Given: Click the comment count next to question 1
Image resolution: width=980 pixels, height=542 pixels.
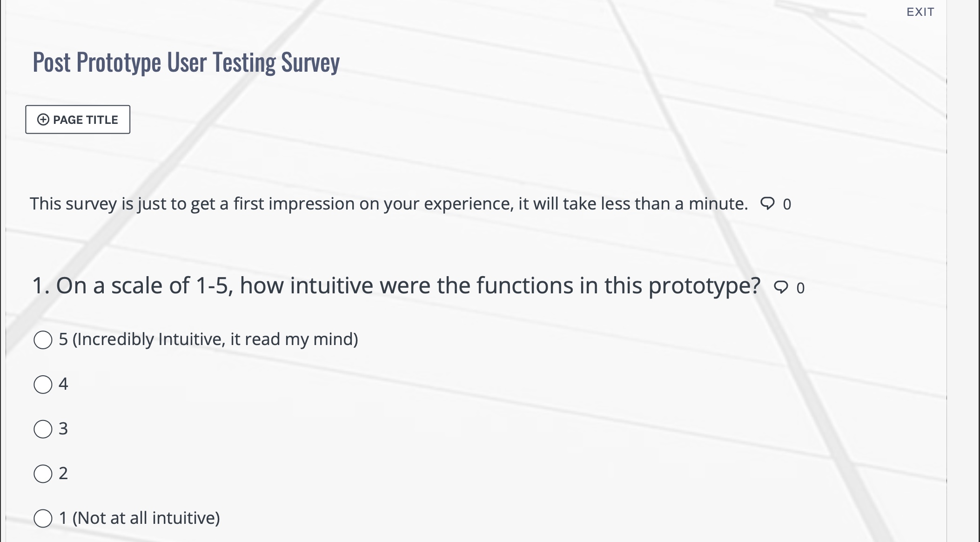Looking at the screenshot, I should [x=800, y=288].
